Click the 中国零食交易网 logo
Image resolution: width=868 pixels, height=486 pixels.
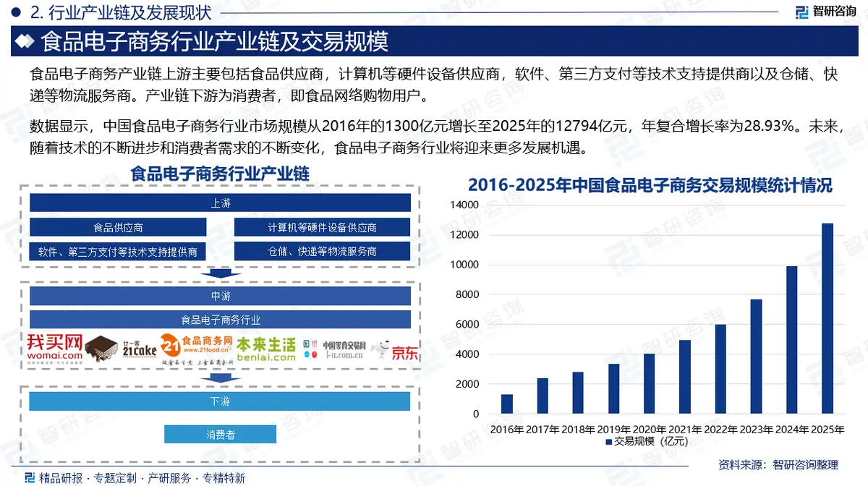[x=335, y=349]
